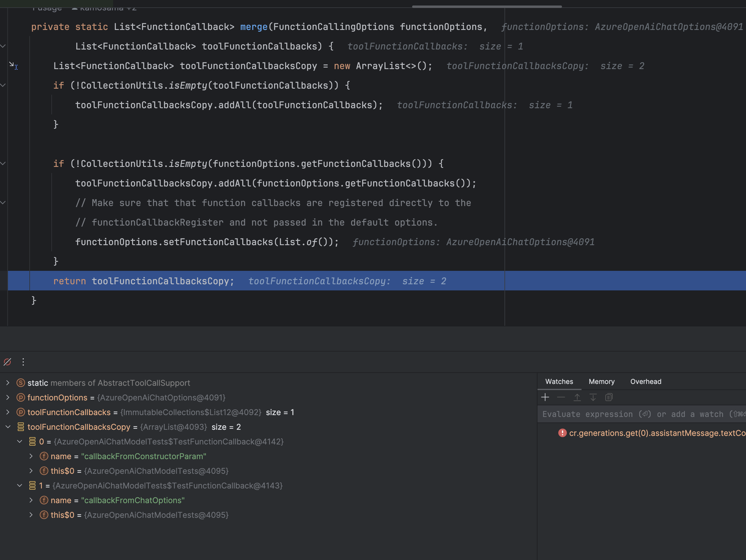Collapse the toolFunctionCallbacksCopy node
The width and height of the screenshot is (746, 560).
(8, 427)
